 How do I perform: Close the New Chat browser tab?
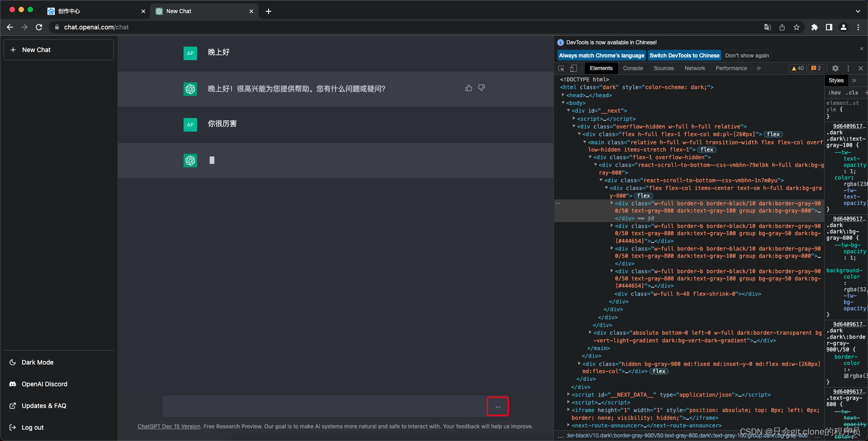(x=251, y=11)
